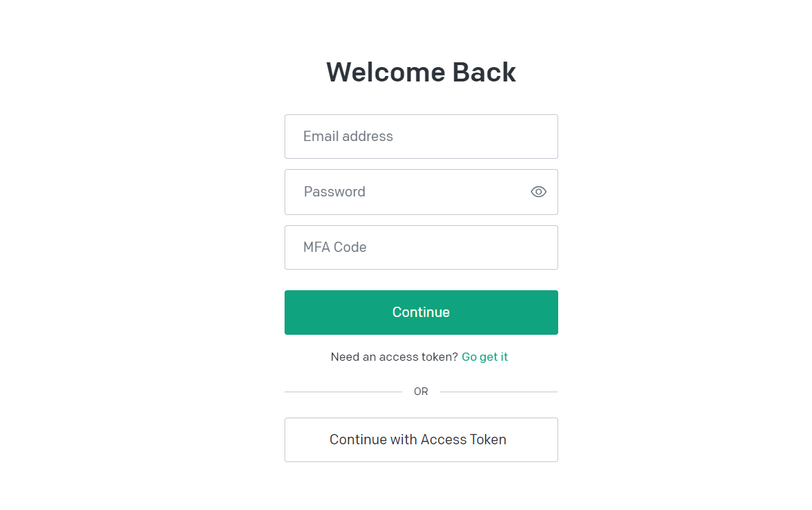Follow the 'Go get it' link
This screenshot has height=510, width=812.
(x=485, y=357)
